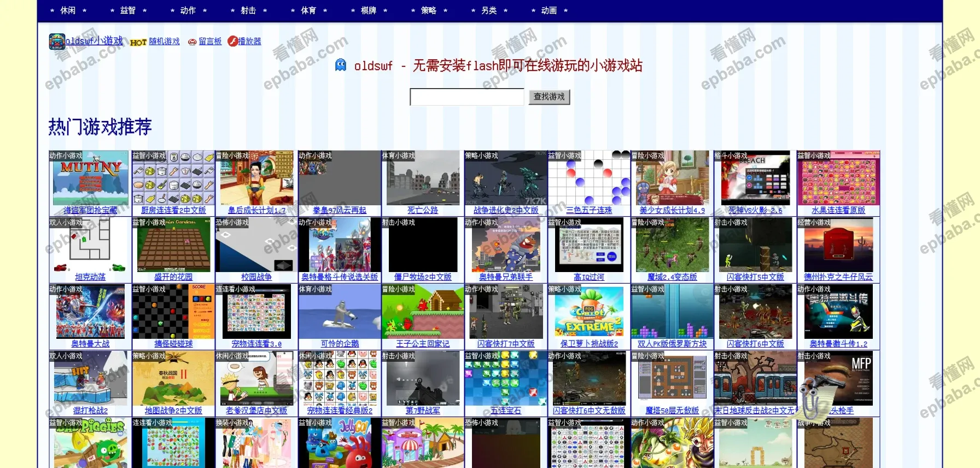Focus the game search input field
Screen dimensions: 980x468
tap(467, 97)
